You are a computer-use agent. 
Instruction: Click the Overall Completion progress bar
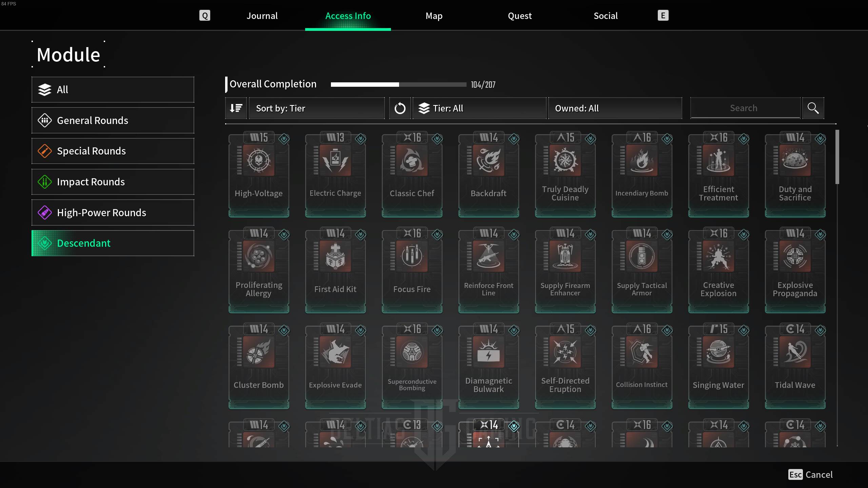[x=398, y=84]
